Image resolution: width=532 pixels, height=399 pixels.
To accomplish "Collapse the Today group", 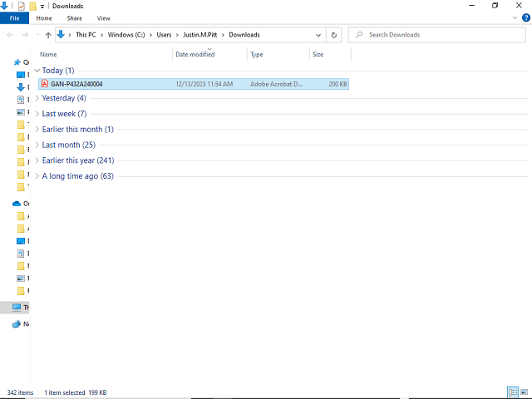I will [x=37, y=71].
